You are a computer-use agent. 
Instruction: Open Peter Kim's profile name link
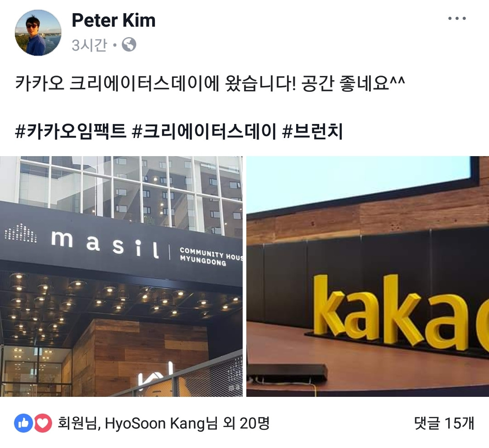(x=114, y=20)
